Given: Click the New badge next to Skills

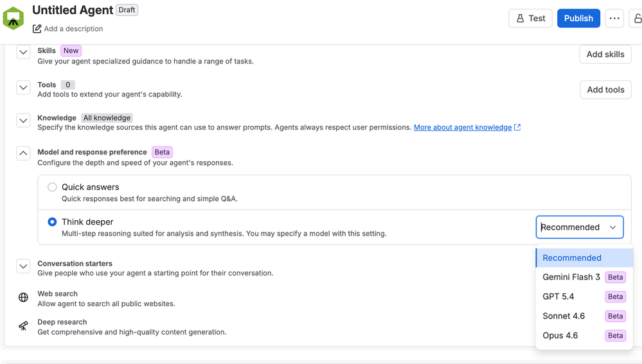Looking at the screenshot, I should [71, 51].
